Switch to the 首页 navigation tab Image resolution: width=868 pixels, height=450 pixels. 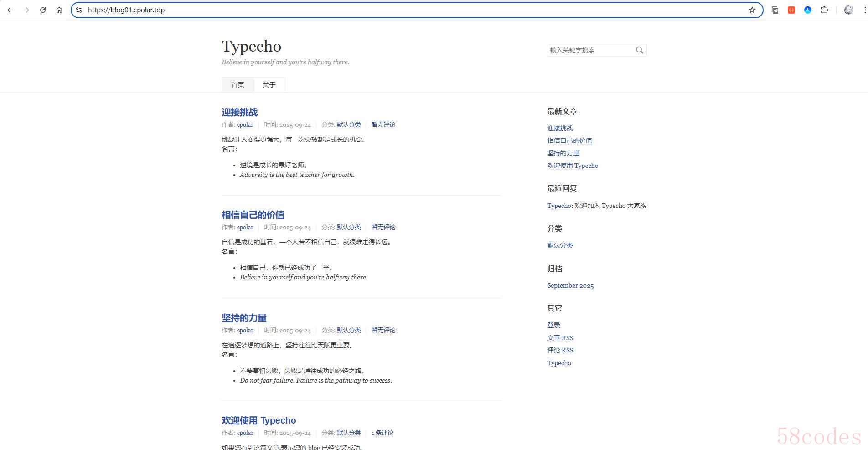coord(238,85)
